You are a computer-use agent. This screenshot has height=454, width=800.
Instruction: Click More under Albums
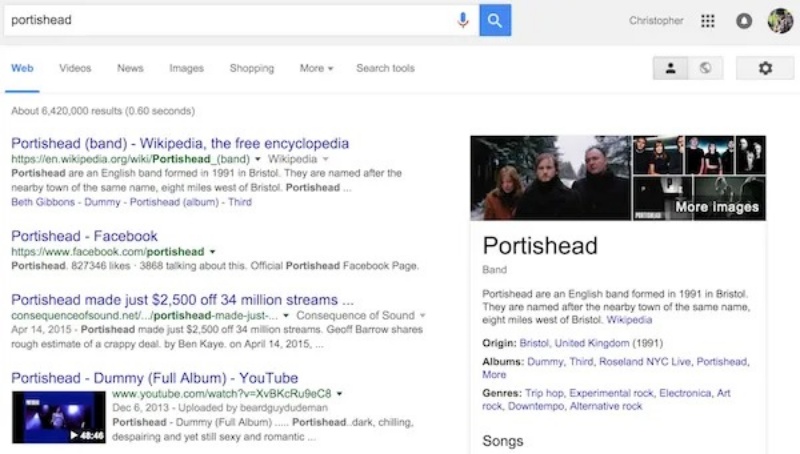494,374
